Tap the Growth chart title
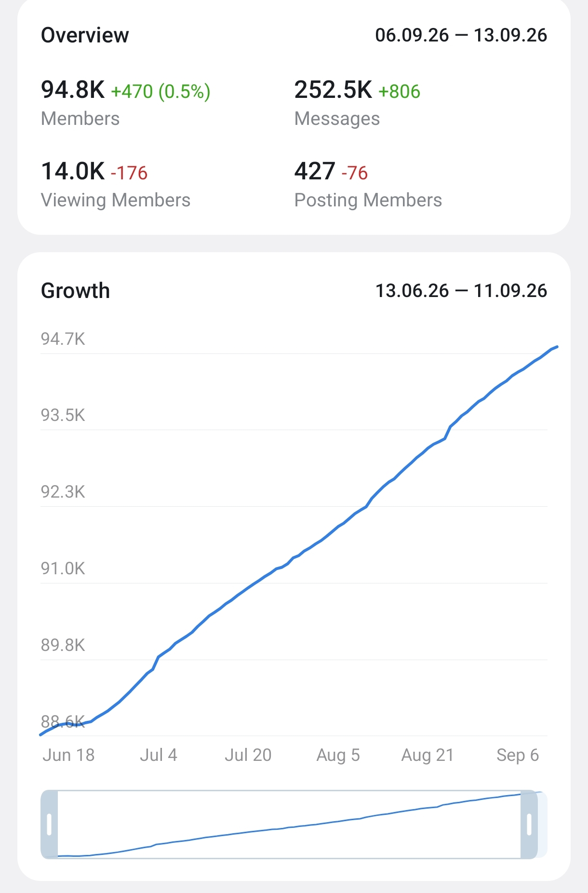Image resolution: width=588 pixels, height=893 pixels. pos(76,291)
